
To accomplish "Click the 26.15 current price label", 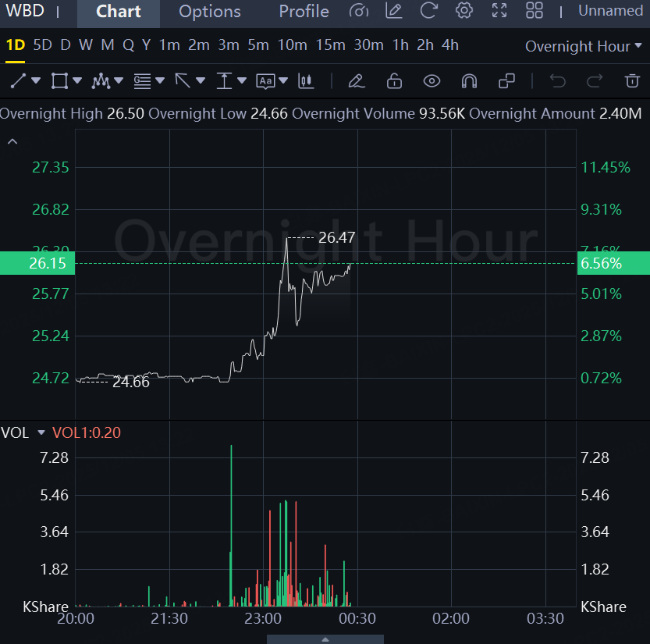I will [37, 263].
